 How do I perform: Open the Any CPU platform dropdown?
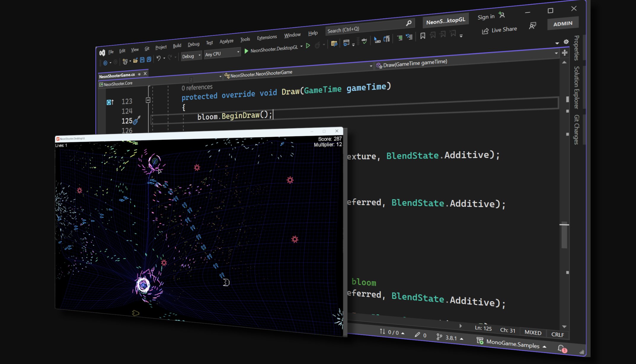222,54
